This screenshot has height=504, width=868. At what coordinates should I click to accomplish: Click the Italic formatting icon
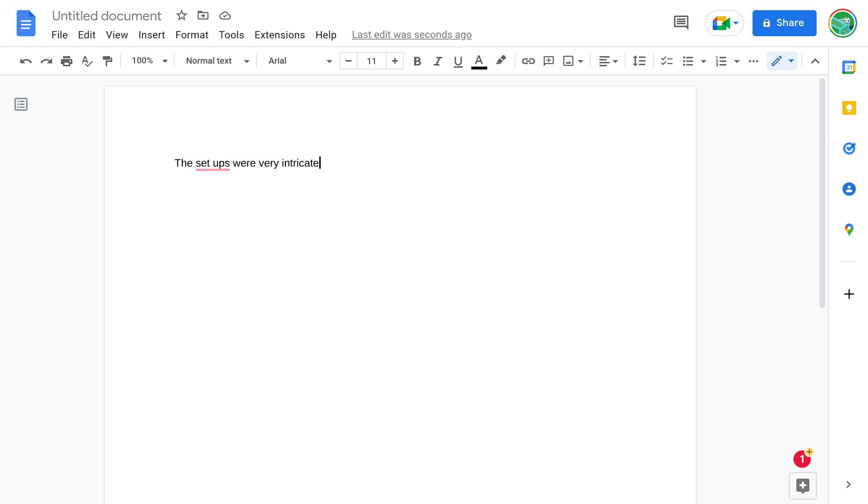tap(438, 60)
